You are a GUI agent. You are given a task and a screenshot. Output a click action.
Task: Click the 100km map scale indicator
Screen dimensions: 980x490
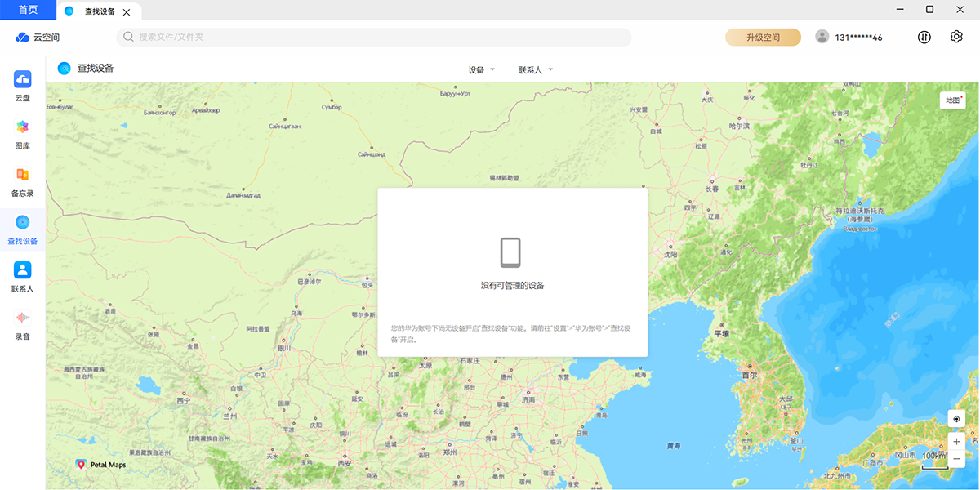[934, 460]
